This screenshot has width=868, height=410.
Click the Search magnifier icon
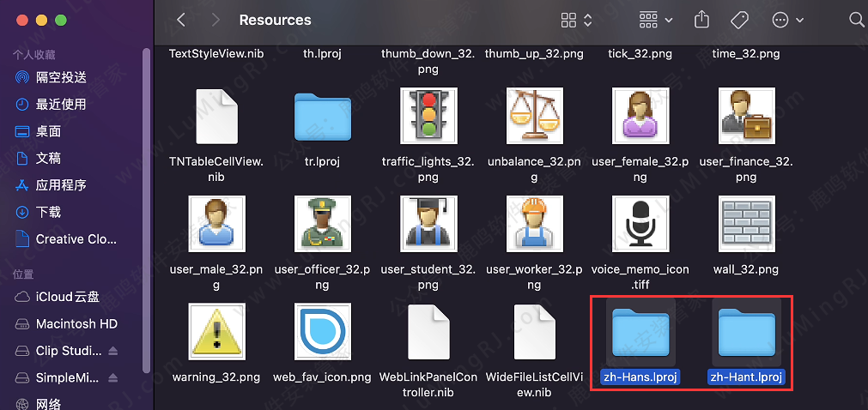pyautogui.click(x=855, y=20)
